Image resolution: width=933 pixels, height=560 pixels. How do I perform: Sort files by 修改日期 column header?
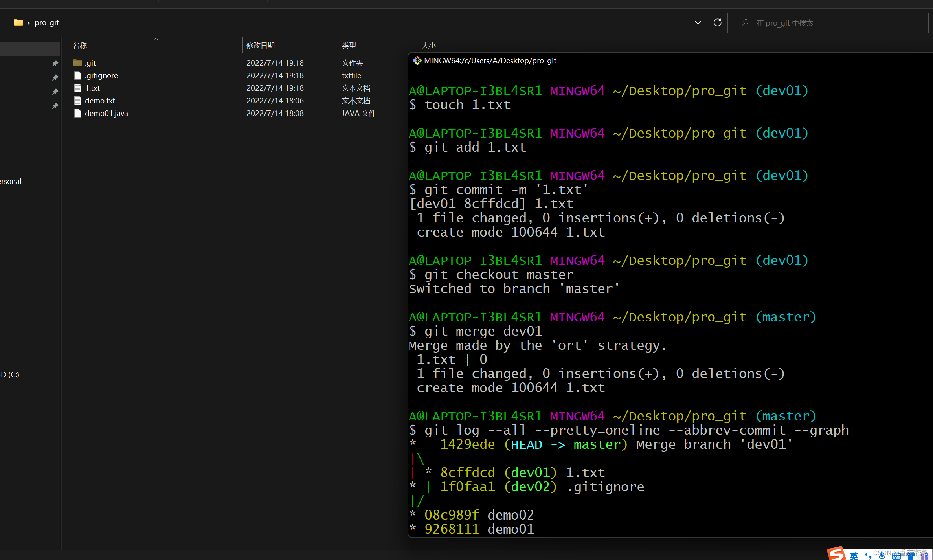[x=260, y=45]
